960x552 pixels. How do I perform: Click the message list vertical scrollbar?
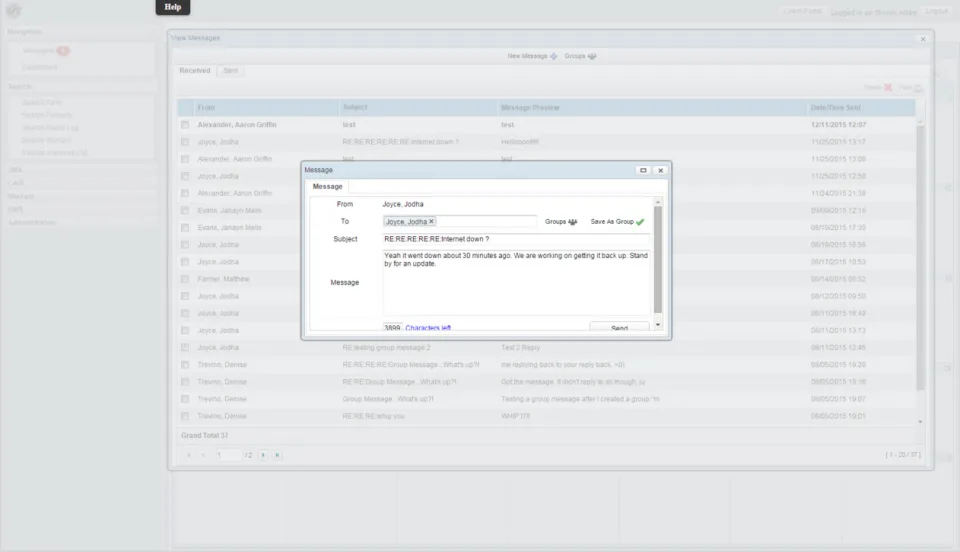[920, 258]
